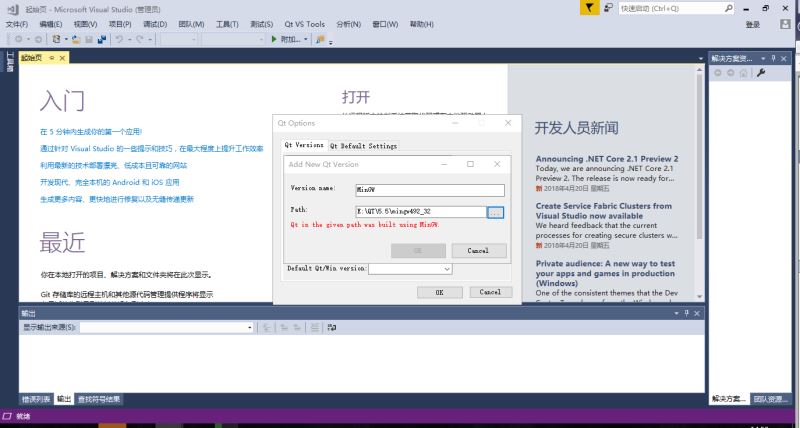Click the green Start/Attach play icon
This screenshot has width=800, height=428.
click(x=274, y=39)
